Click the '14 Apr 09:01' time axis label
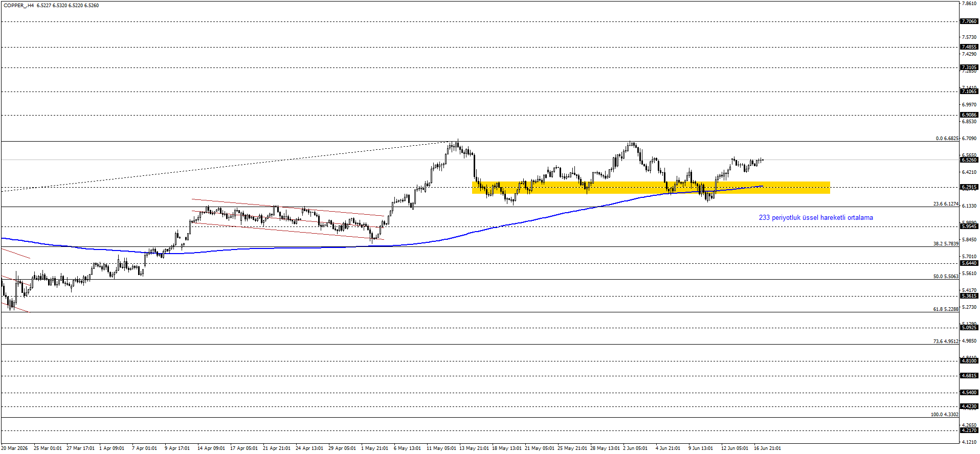The image size is (980, 454). (x=211, y=448)
